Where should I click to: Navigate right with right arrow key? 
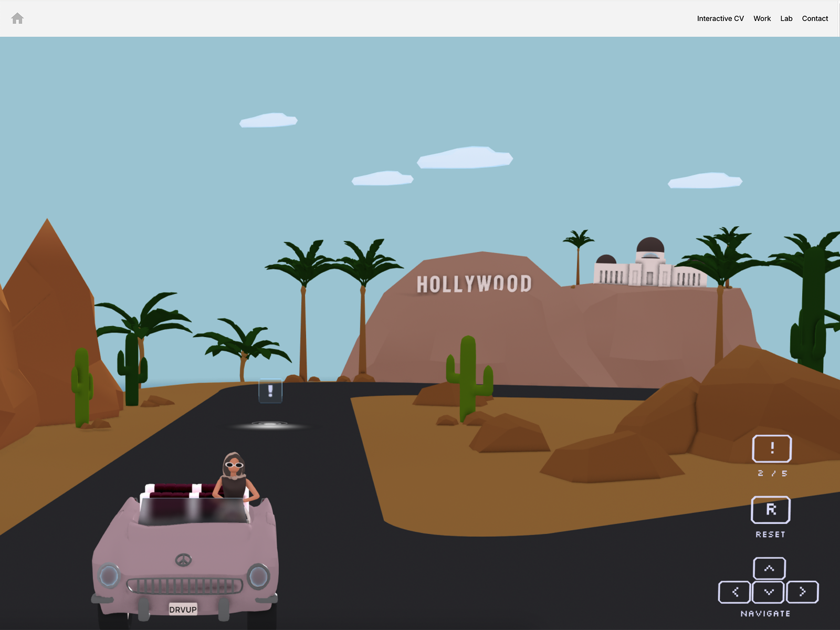click(x=802, y=592)
